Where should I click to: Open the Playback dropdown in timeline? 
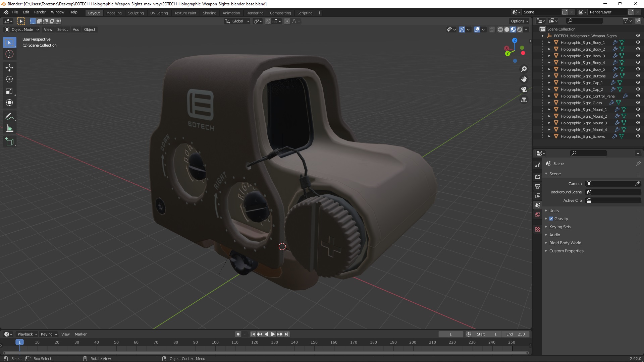pyautogui.click(x=27, y=334)
